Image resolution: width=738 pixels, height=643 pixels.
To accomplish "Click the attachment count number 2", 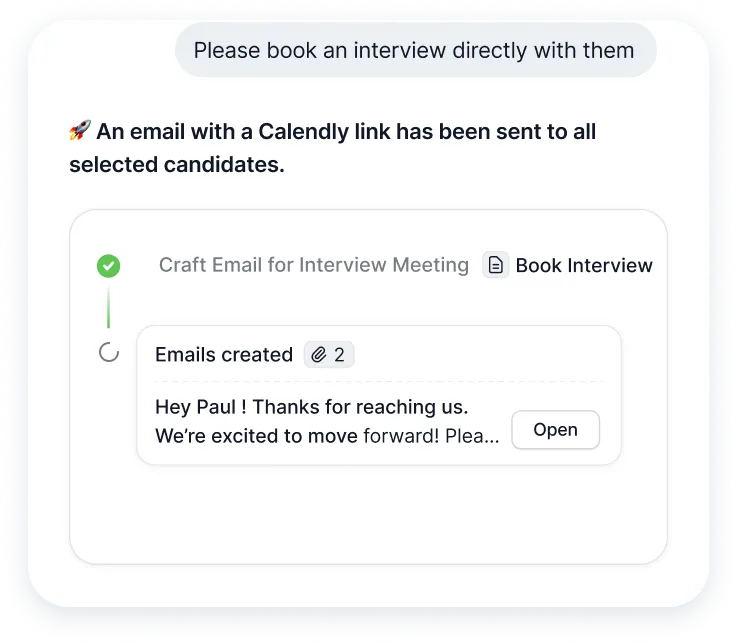I will 339,354.
